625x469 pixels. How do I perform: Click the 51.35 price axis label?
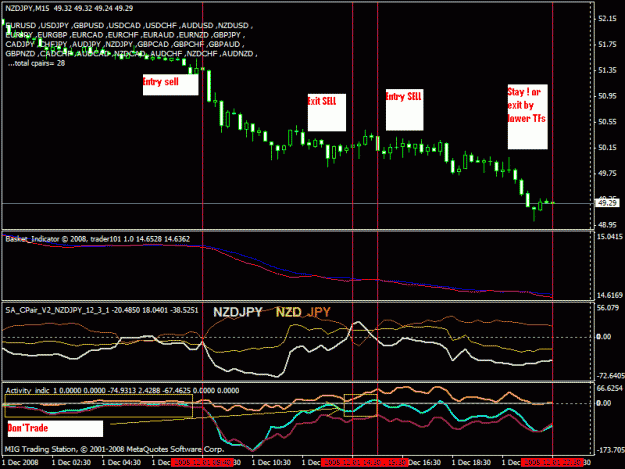point(607,70)
